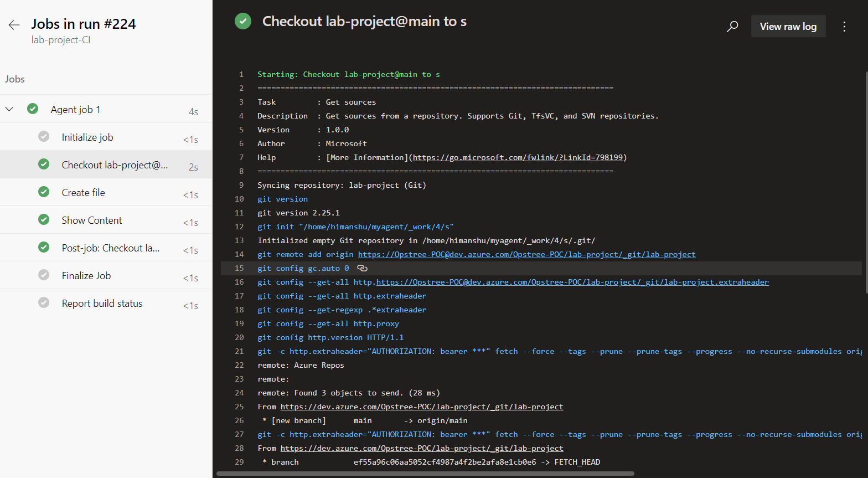Click 'Syncing repository: lab-project (Git)' line
This screenshot has width=868, height=478.
pyautogui.click(x=342, y=185)
